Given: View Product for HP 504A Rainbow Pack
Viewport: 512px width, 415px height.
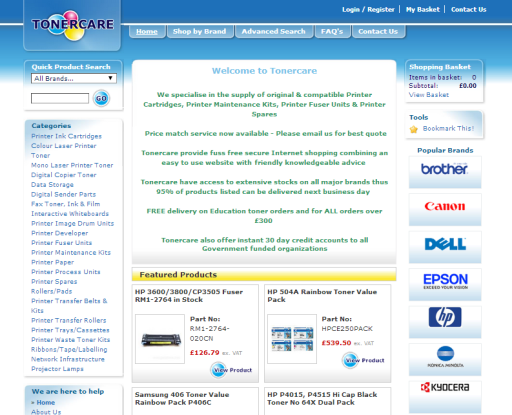Looking at the screenshot, I should (x=363, y=360).
